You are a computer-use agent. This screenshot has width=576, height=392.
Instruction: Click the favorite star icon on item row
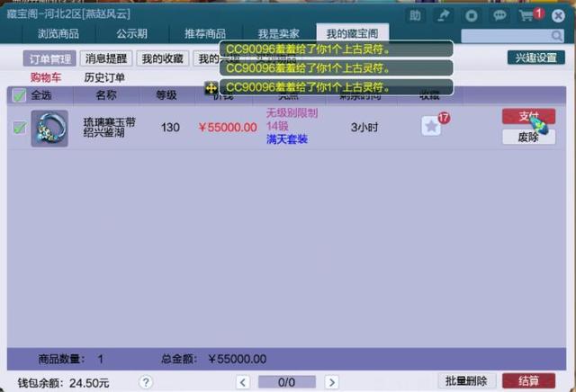(431, 126)
